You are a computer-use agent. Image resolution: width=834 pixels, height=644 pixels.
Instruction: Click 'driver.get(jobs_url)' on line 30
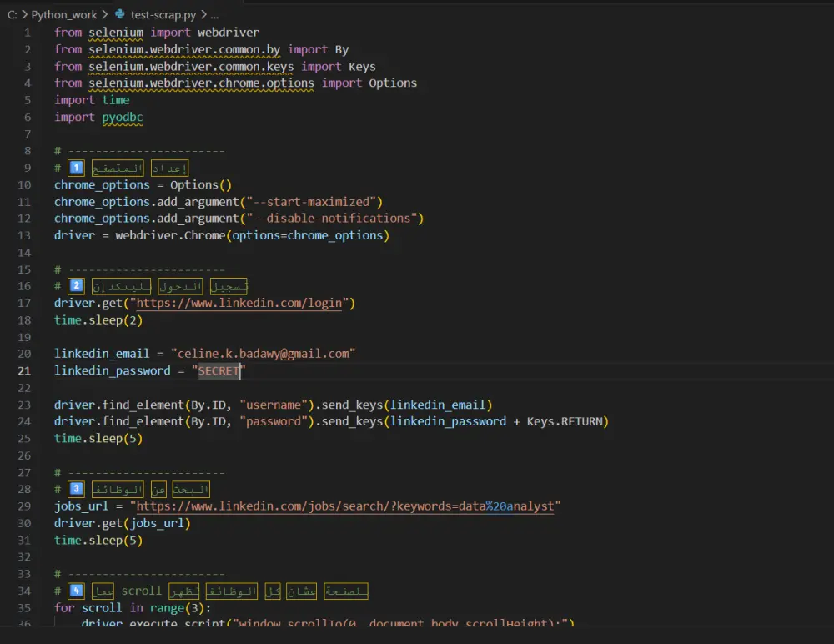tap(123, 523)
